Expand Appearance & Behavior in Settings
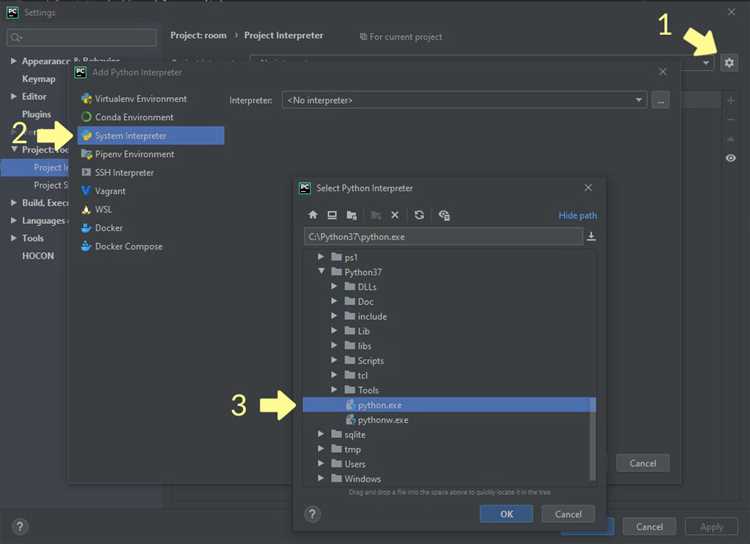 pyautogui.click(x=13, y=61)
